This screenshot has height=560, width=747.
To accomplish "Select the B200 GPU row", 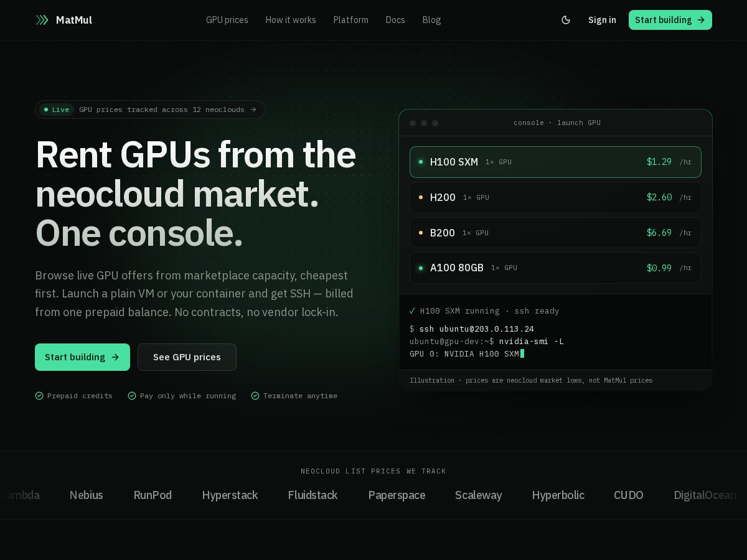I will point(555,233).
